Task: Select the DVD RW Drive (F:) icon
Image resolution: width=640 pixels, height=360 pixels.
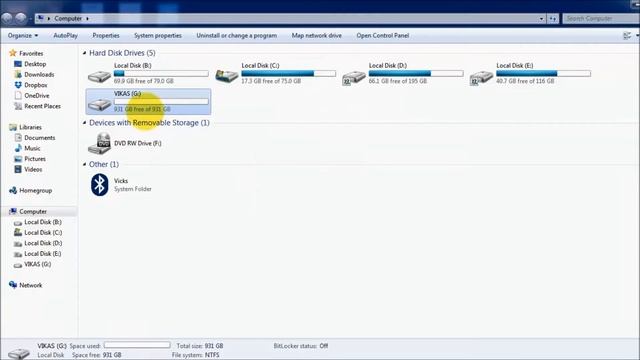Action: [x=99, y=143]
